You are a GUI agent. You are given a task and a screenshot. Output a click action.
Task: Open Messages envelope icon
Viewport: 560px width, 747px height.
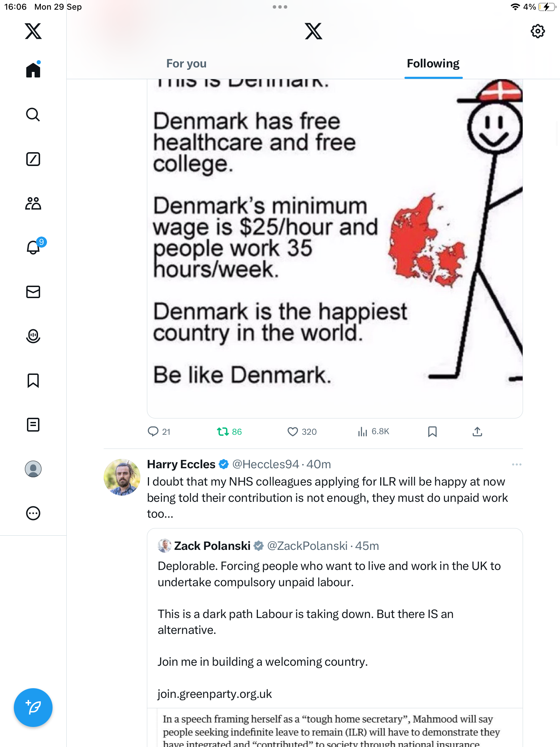(33, 292)
